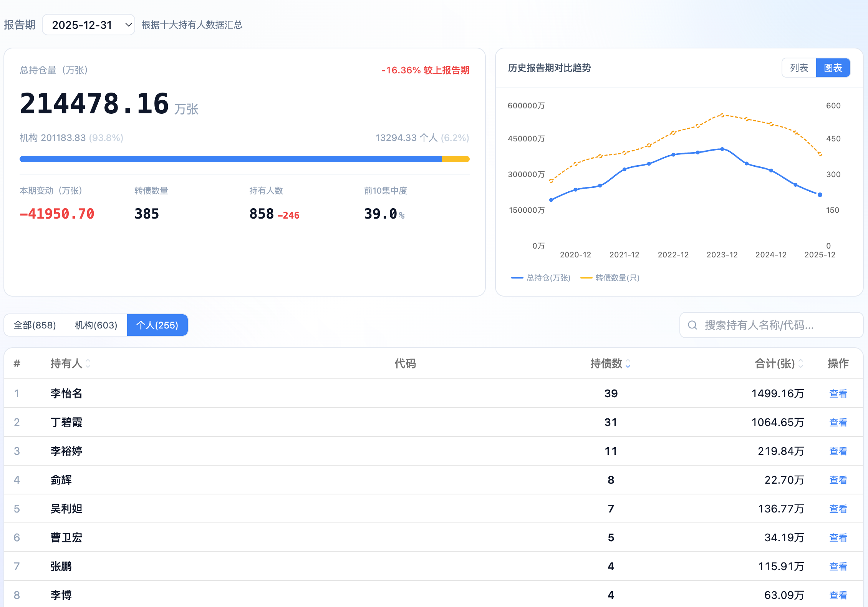Click holder name 丁碧霞
This screenshot has width=868, height=607.
(66, 422)
